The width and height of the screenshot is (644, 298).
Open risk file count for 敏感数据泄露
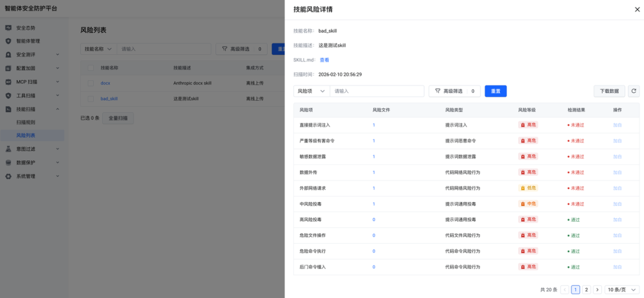click(x=374, y=156)
